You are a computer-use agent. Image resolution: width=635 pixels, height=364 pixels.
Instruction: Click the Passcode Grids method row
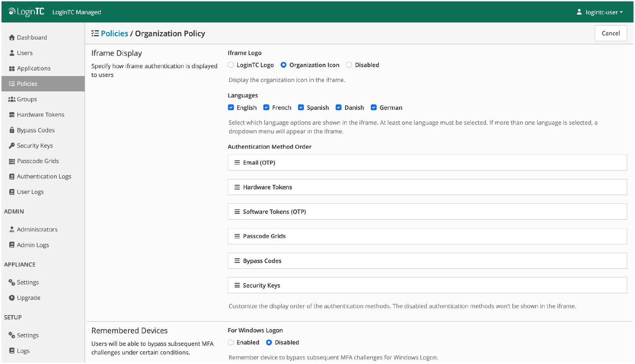click(x=427, y=236)
